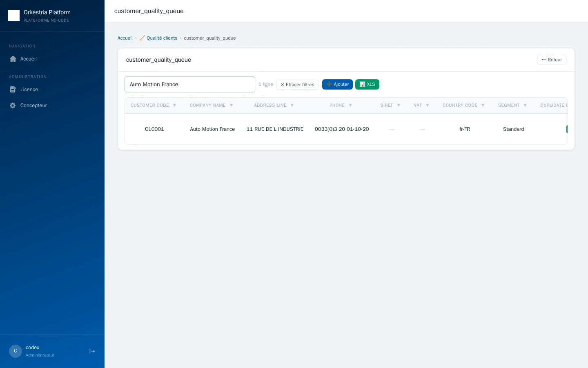Screen dimensions: 588x368
Task: Export the table with the XLS button
Action: 367,84
